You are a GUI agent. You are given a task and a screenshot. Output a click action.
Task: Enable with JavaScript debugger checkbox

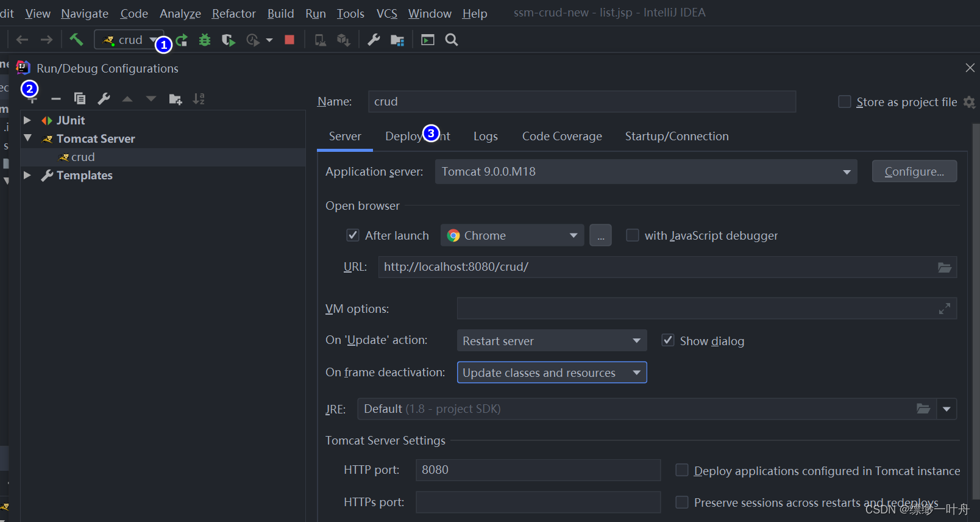[x=633, y=235]
